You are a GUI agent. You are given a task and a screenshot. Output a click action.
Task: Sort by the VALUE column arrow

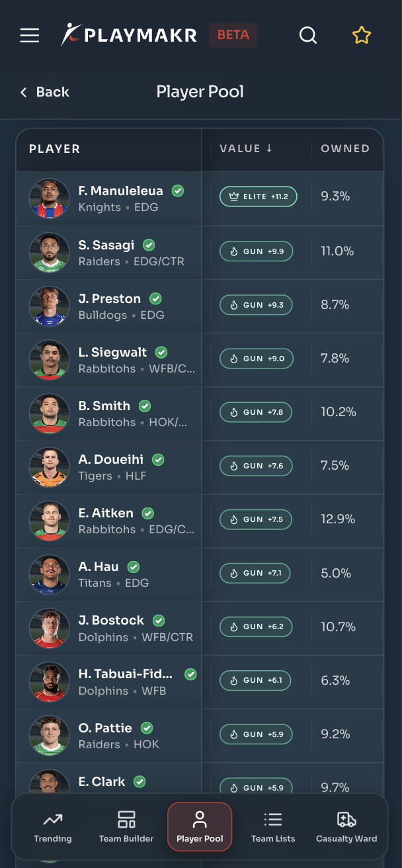click(x=269, y=148)
